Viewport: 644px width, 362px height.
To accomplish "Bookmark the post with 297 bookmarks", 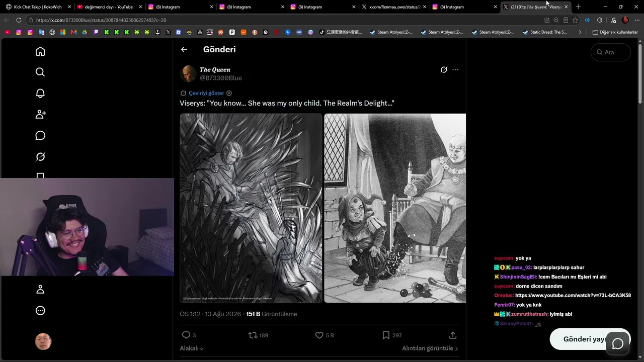I will [386, 335].
